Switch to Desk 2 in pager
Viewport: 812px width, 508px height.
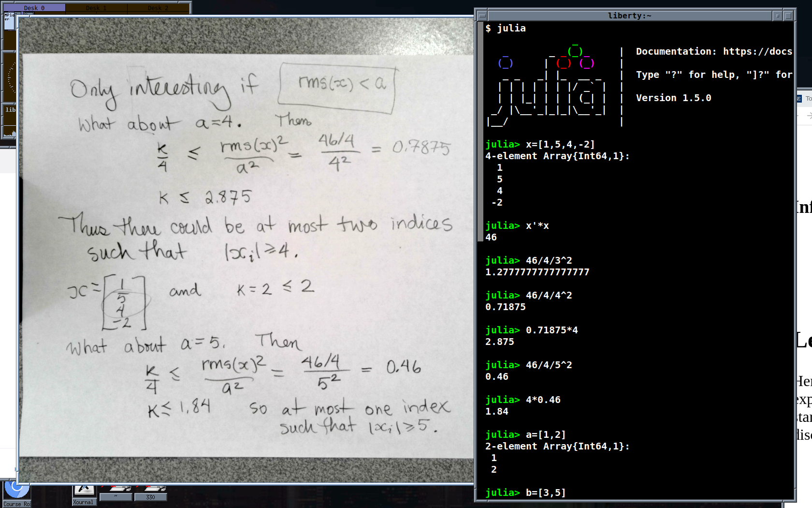(x=158, y=8)
